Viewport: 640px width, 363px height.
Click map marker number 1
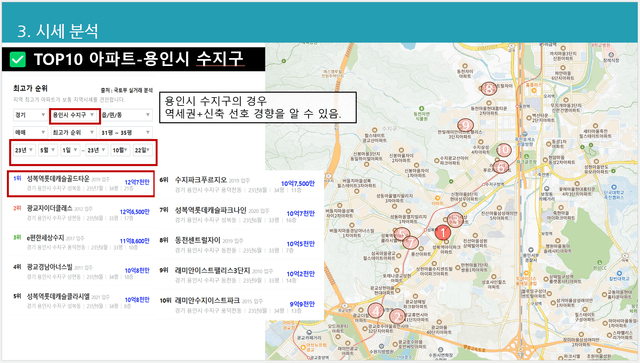tap(442, 233)
